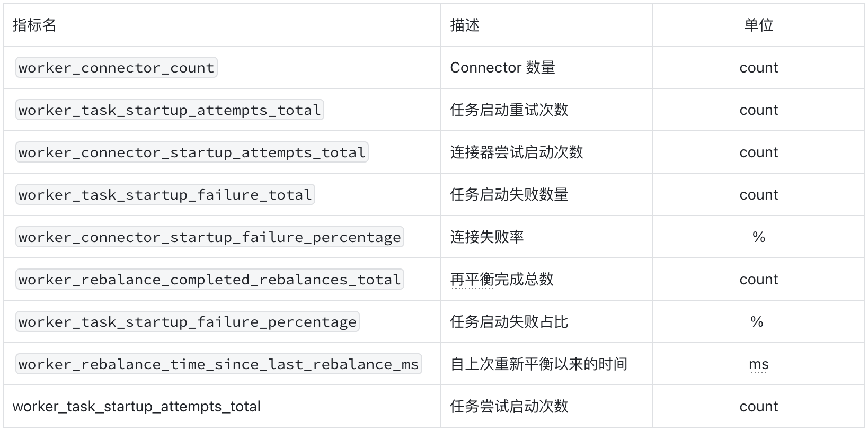The width and height of the screenshot is (868, 431).
Task: Click % unit for 任务启动失败占比 row
Action: pyautogui.click(x=757, y=321)
